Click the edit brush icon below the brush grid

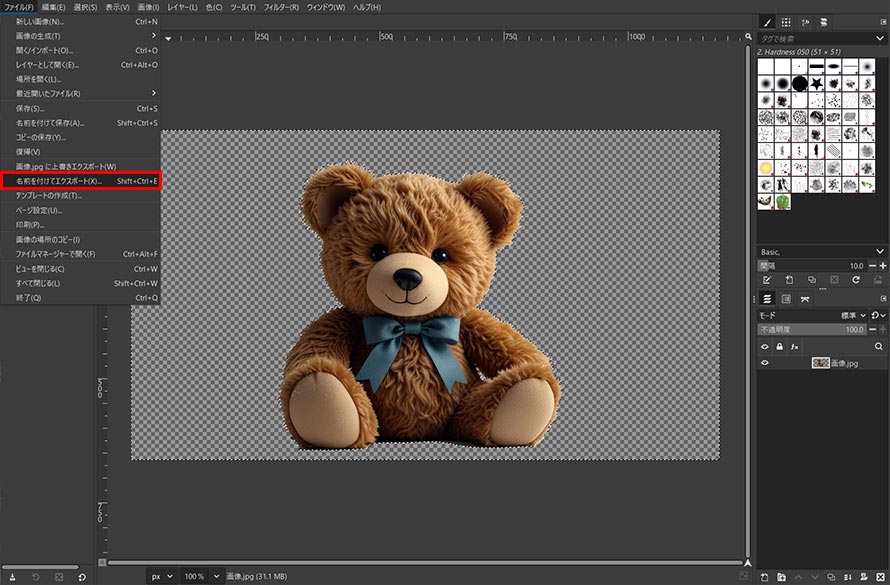767,280
